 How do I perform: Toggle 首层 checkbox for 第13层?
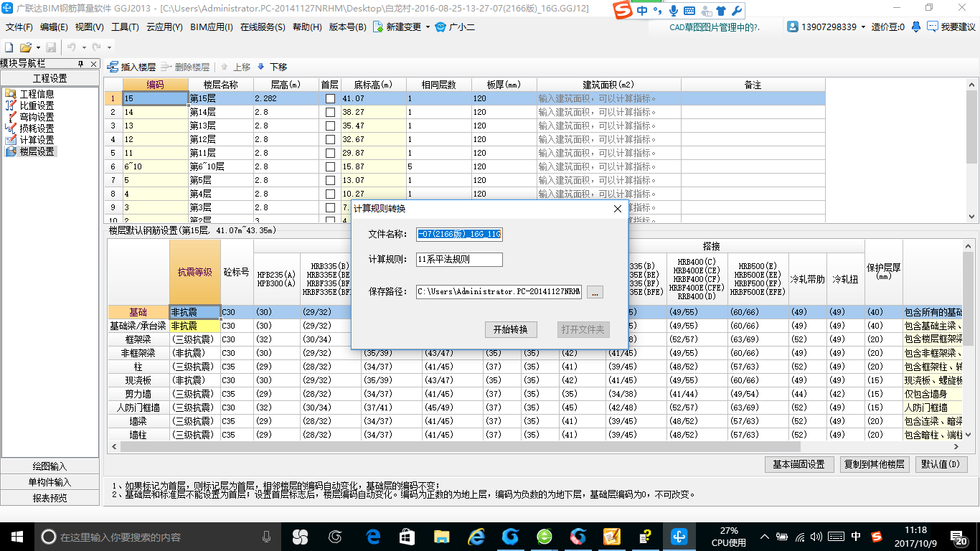330,126
